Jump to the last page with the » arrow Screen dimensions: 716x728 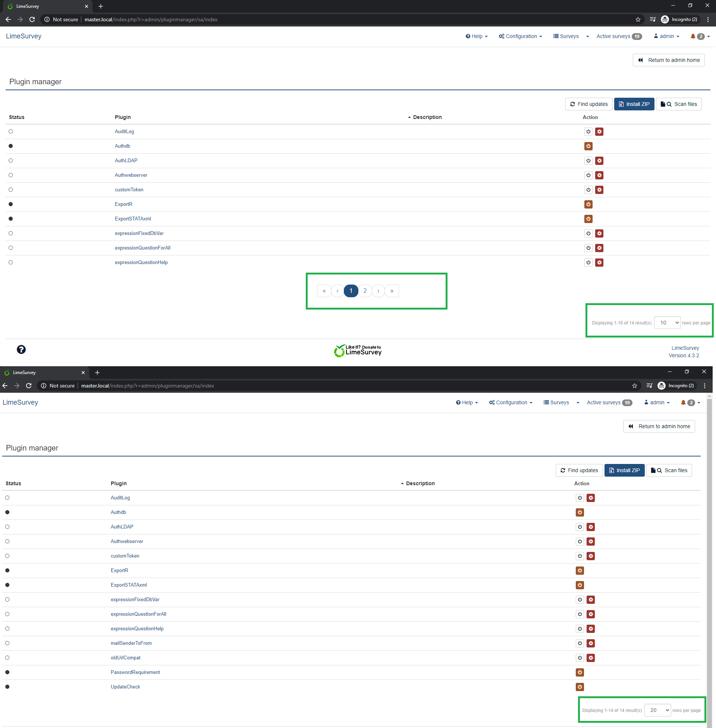392,291
